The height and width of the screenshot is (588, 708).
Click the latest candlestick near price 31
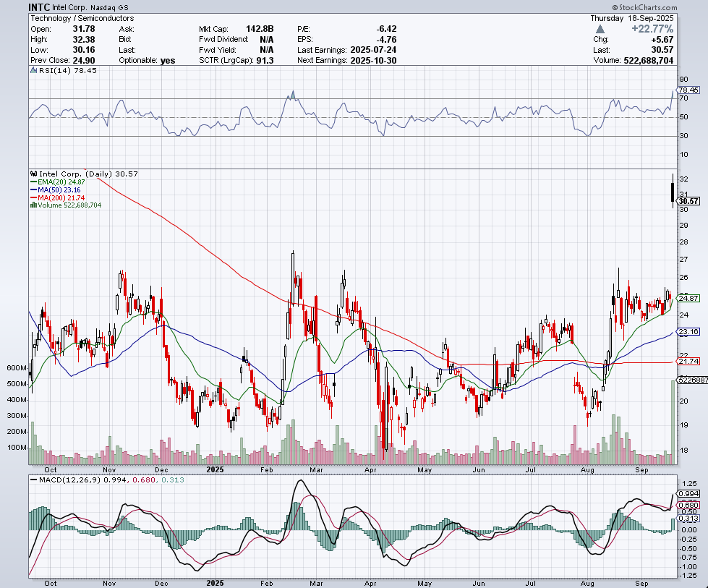point(673,192)
